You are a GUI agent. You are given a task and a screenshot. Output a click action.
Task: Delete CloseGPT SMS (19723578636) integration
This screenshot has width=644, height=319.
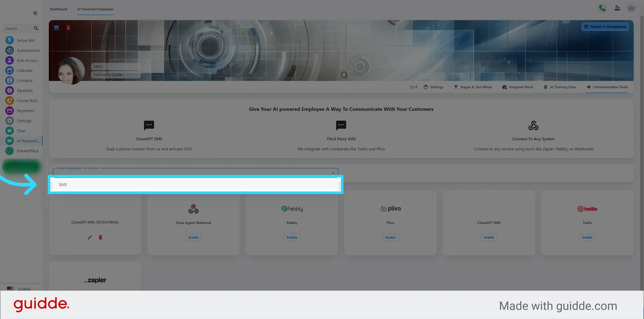100,237
